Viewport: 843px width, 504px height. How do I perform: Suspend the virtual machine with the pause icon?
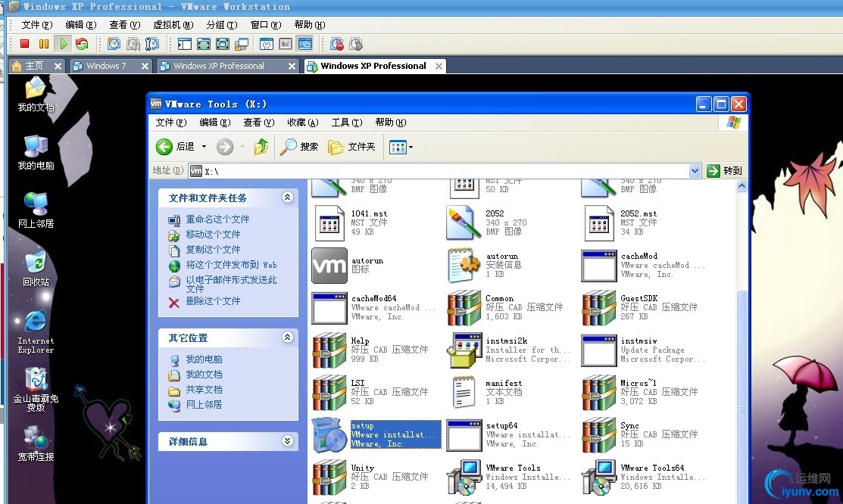point(44,44)
